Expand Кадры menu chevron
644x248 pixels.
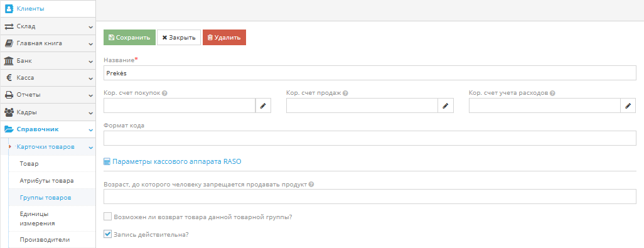pyautogui.click(x=91, y=112)
